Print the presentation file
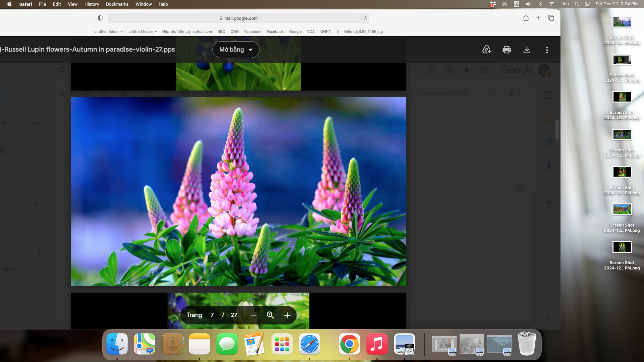The width and height of the screenshot is (644, 362). click(507, 50)
